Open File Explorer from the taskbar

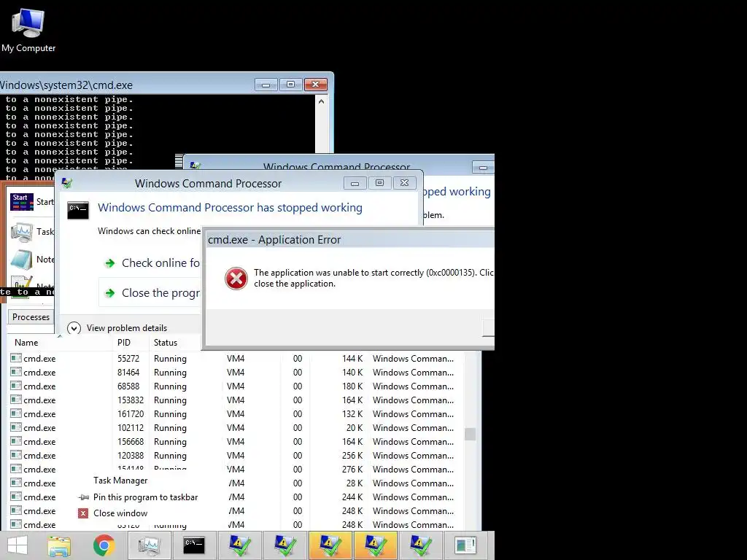point(59,545)
